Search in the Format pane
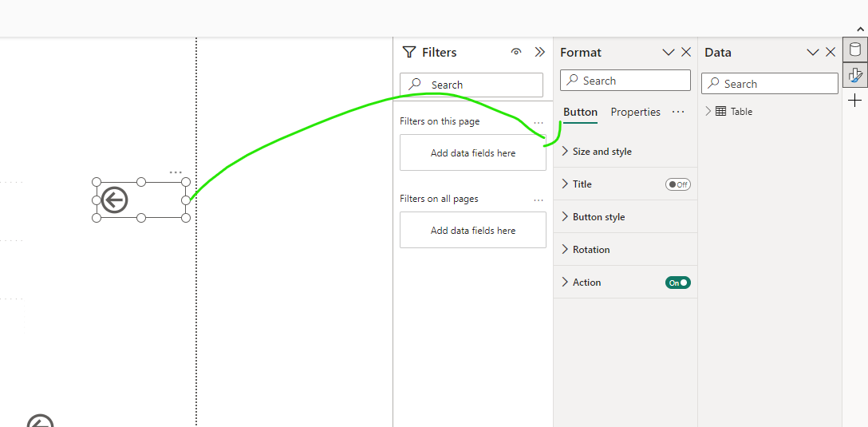This screenshot has height=427, width=868. [x=625, y=81]
